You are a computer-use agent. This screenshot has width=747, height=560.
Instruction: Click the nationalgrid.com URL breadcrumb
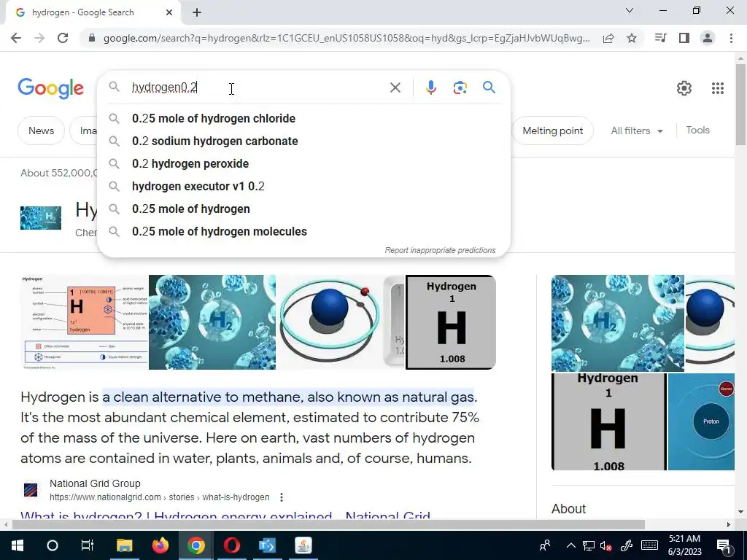tap(159, 497)
